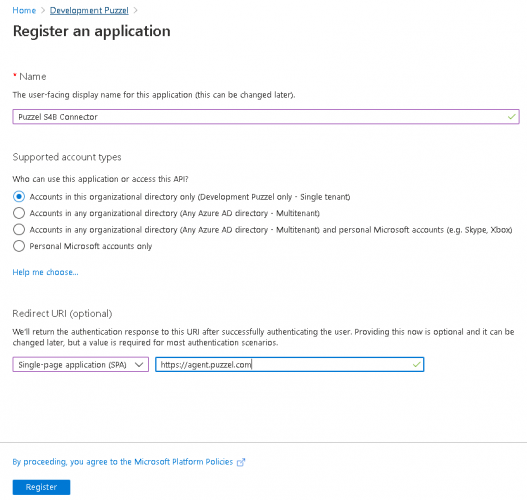527x500 pixels.
Task: Click the breadcrumb chevron after Home
Action: 43,10
